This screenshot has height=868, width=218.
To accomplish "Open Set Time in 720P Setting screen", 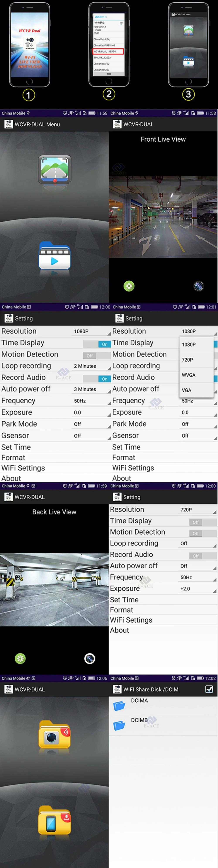I will click(x=163, y=600).
